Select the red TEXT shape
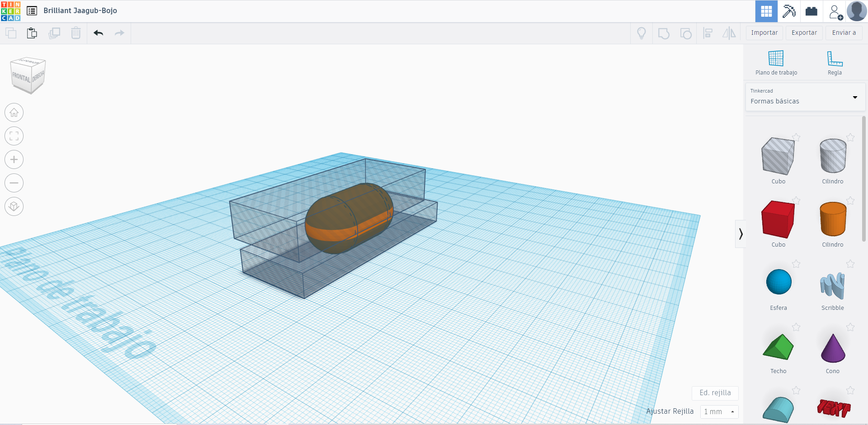 click(834, 408)
